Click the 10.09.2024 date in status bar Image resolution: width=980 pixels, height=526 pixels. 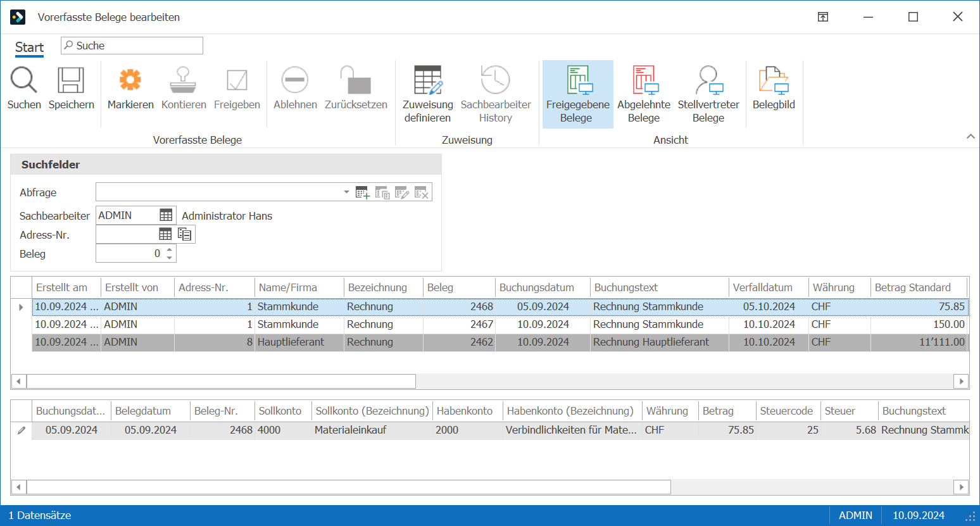(919, 515)
